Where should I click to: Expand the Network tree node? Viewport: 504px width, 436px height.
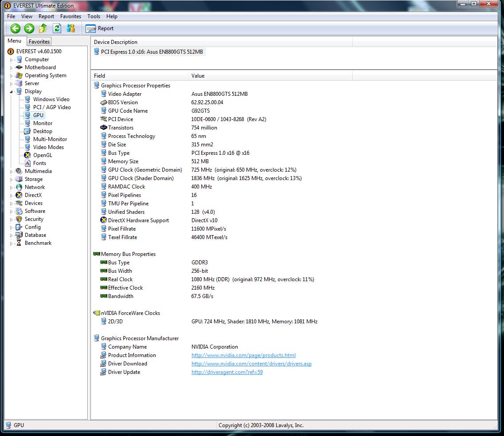coord(11,188)
